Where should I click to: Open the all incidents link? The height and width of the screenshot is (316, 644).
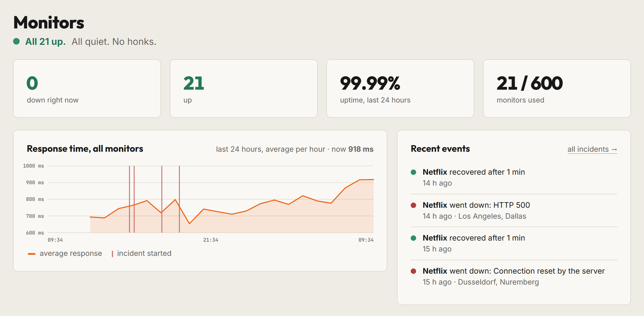coord(592,149)
